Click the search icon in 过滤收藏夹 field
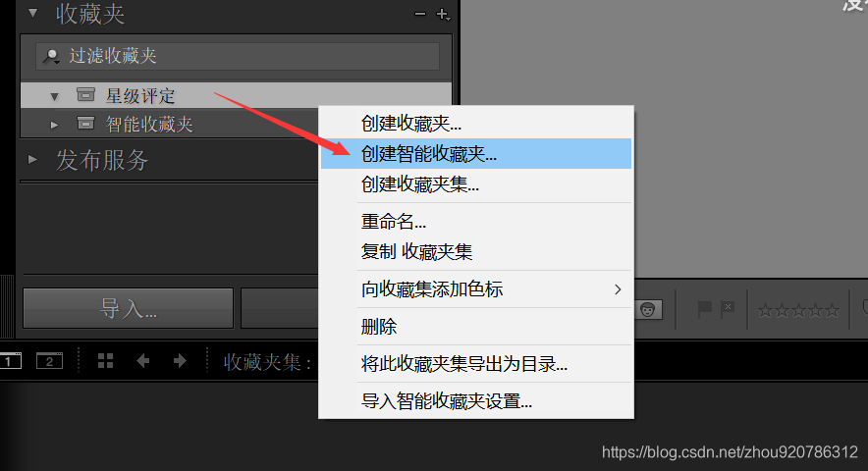 click(52, 56)
